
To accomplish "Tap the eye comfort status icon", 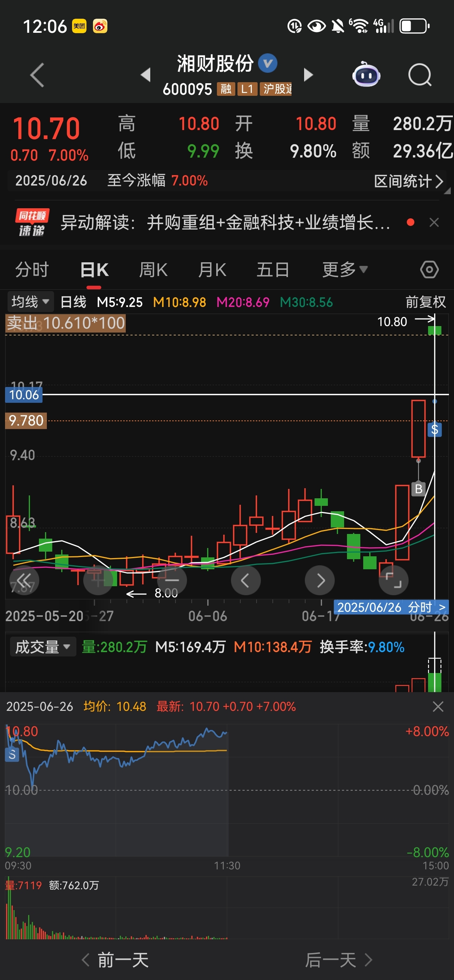I will [316, 26].
